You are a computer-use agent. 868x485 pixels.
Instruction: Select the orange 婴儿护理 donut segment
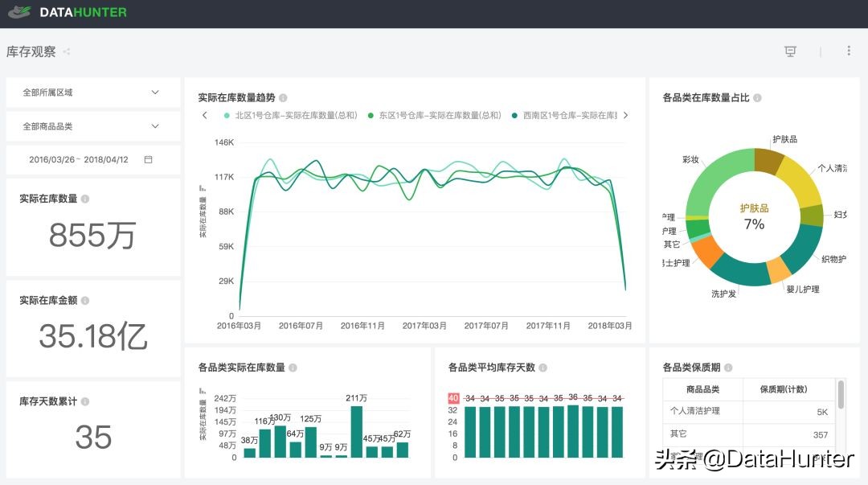coord(778,269)
